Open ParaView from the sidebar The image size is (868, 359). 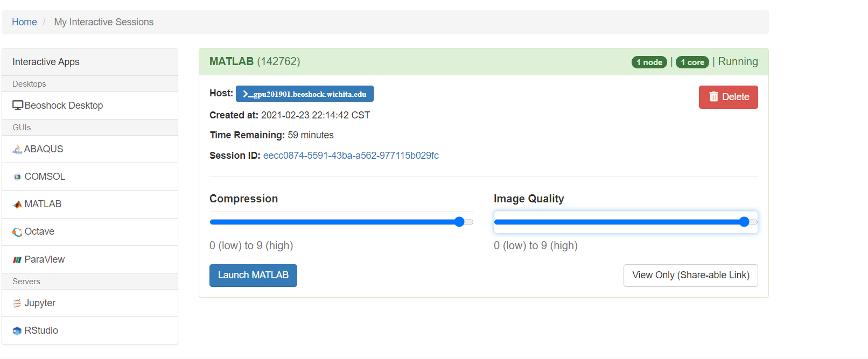(x=90, y=259)
